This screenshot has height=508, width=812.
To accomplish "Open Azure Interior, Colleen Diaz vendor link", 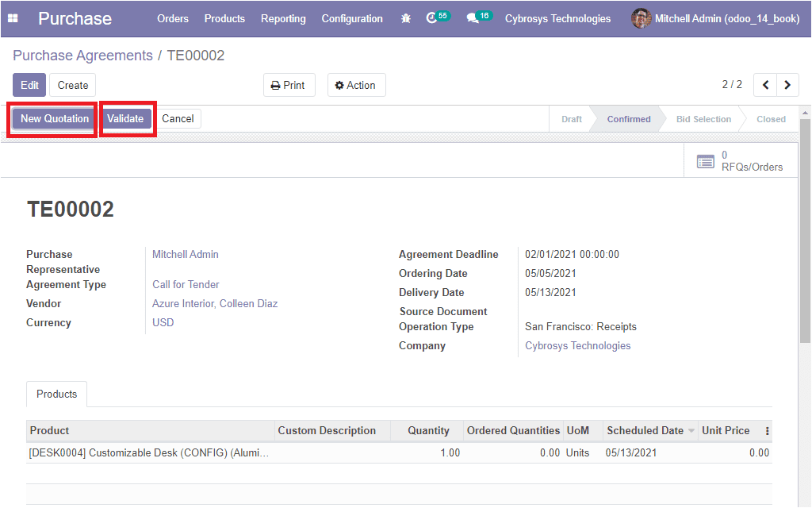I will point(215,304).
